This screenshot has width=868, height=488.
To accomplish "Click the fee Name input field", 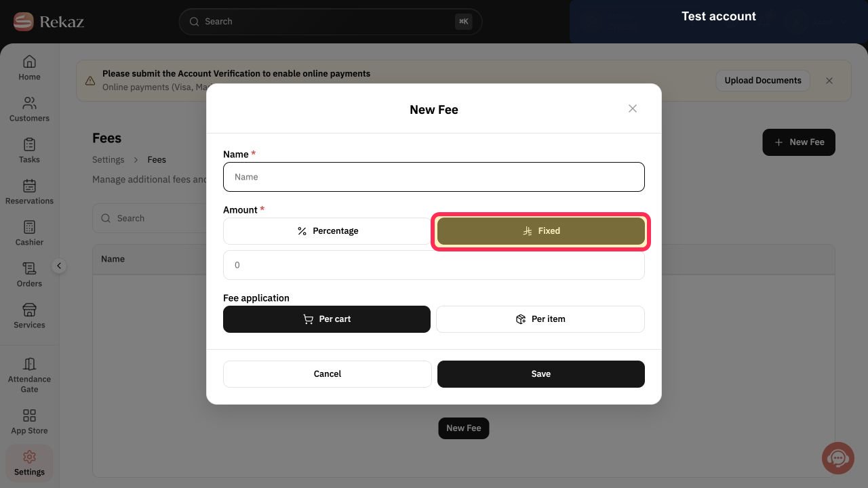I will click(x=434, y=177).
